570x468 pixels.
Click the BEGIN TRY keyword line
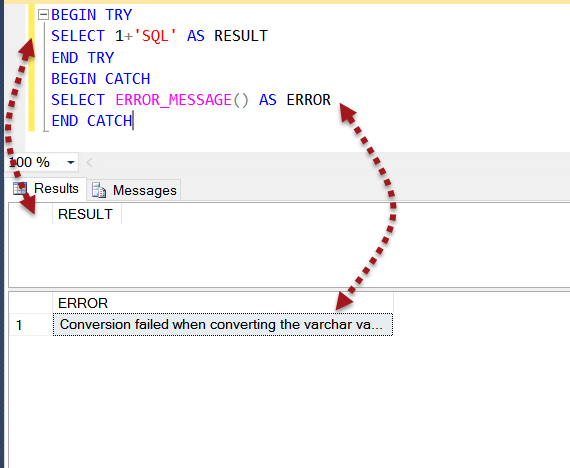coord(92,15)
